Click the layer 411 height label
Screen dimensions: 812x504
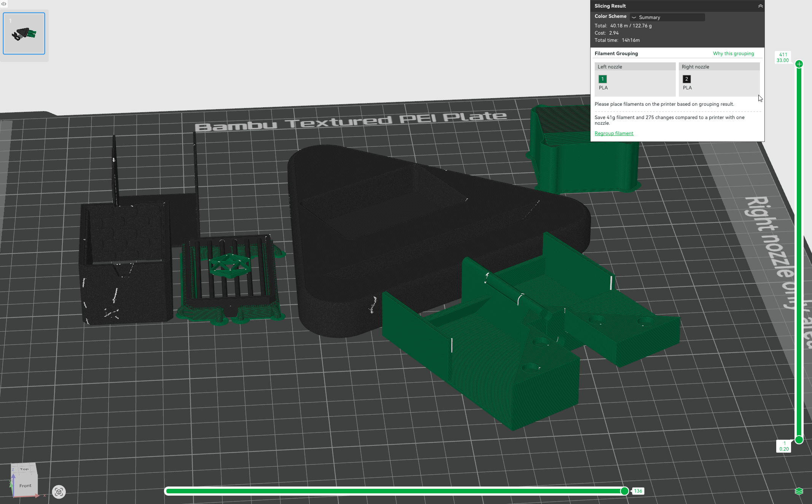coord(783,57)
